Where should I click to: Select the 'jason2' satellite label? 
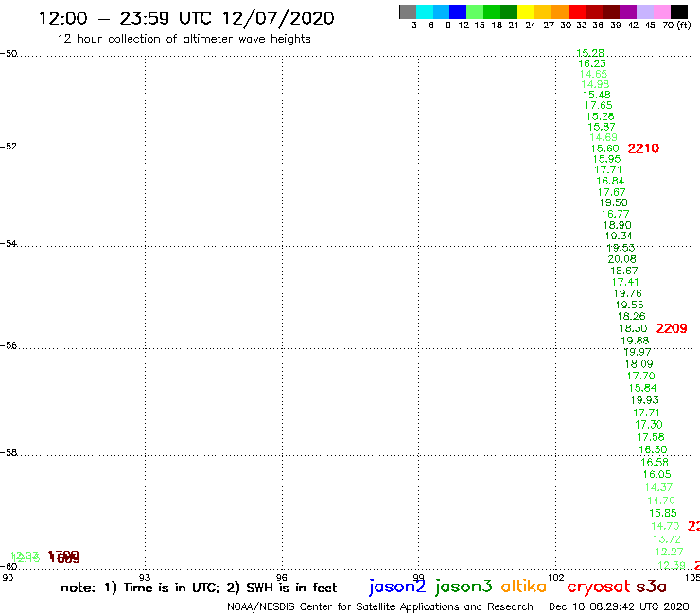[x=397, y=587]
